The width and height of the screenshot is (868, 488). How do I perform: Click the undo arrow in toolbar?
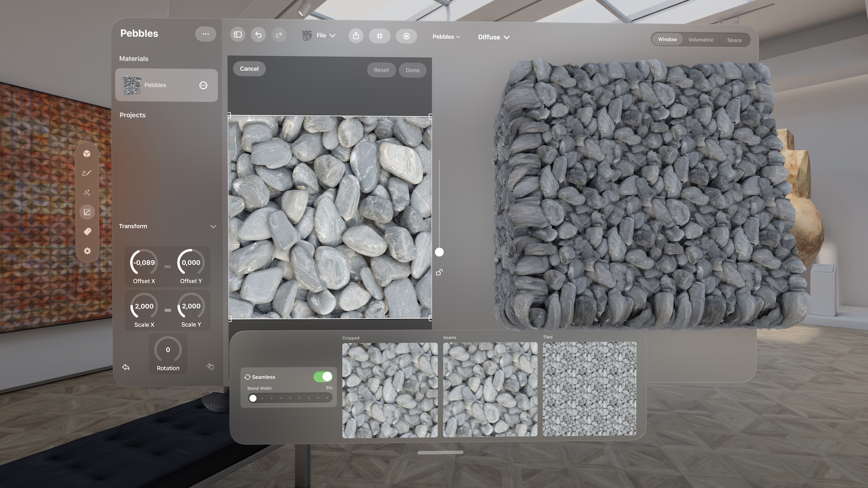click(258, 35)
